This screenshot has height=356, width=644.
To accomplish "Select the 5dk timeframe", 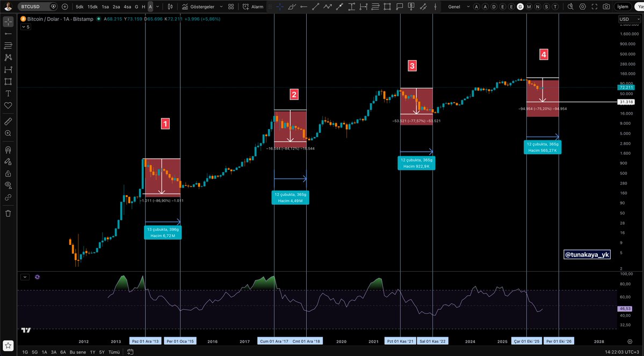I will (79, 6).
